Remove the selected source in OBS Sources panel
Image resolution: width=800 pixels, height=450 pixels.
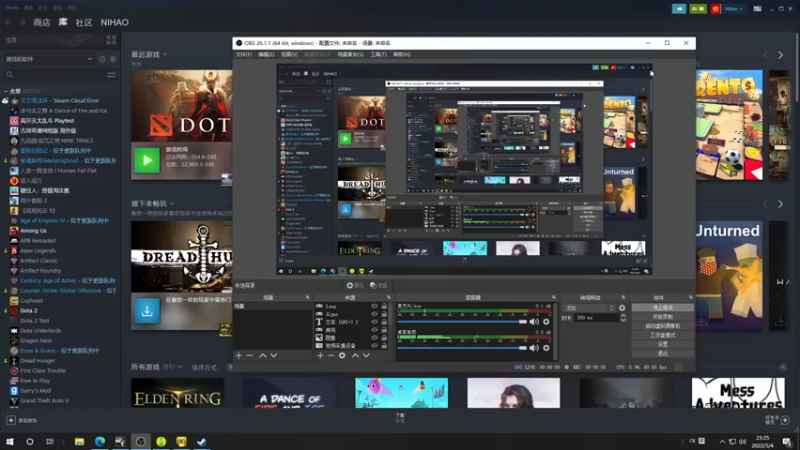pyautogui.click(x=331, y=355)
